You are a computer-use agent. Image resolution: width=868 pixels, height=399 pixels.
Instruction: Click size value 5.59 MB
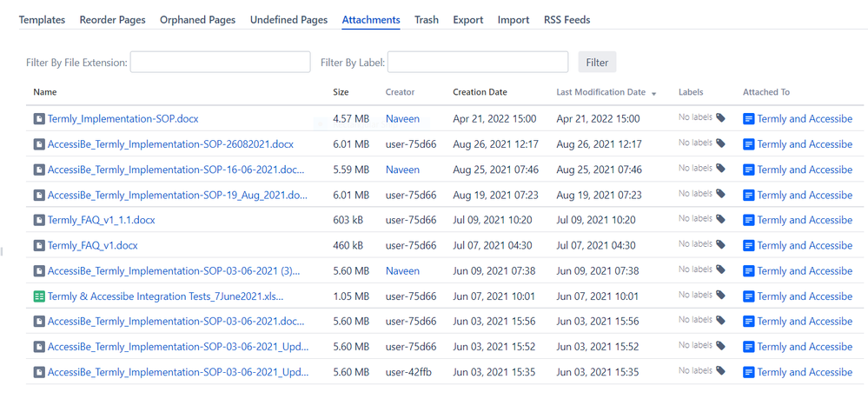coord(351,170)
